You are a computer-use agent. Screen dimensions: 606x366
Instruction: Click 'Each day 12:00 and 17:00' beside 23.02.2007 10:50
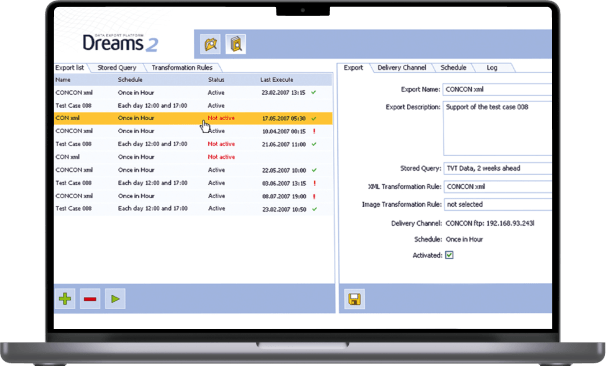pyautogui.click(x=153, y=208)
